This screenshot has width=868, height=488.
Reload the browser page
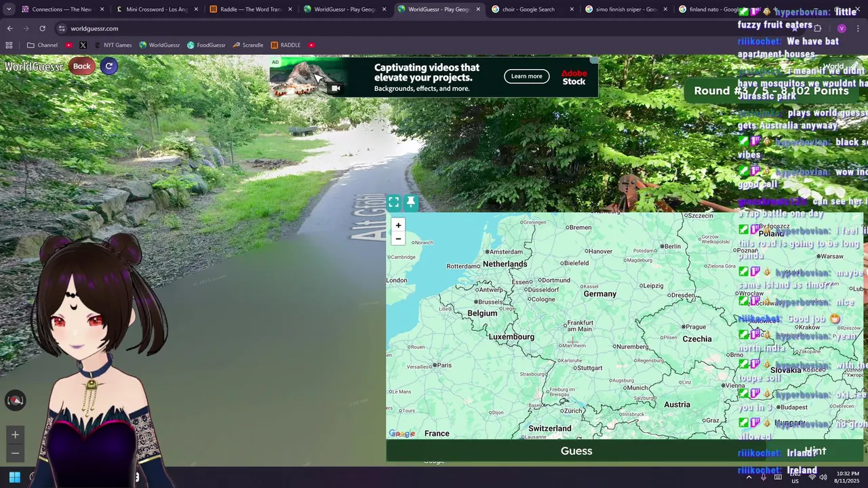pyautogui.click(x=42, y=28)
